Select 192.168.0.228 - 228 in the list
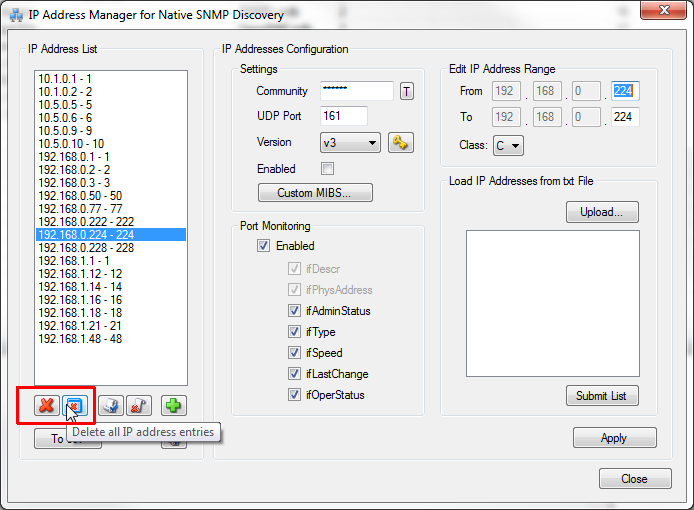This screenshot has width=694, height=510. (x=86, y=248)
